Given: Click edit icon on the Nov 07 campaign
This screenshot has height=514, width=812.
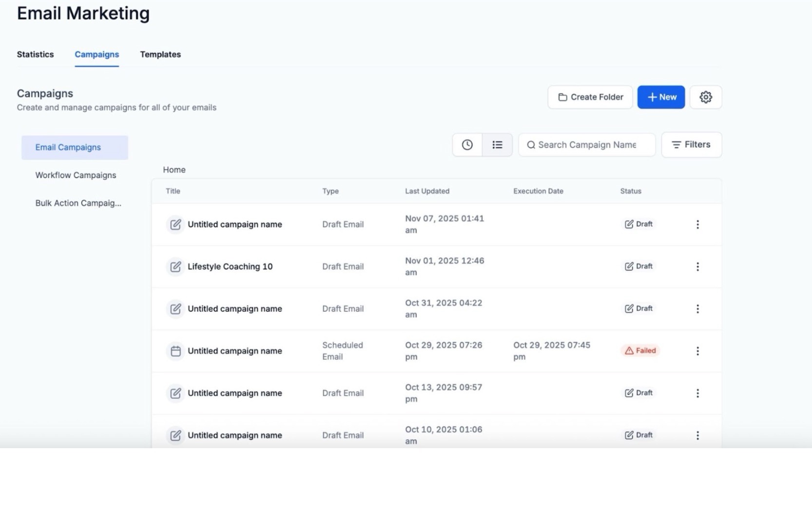Looking at the screenshot, I should 175,224.
